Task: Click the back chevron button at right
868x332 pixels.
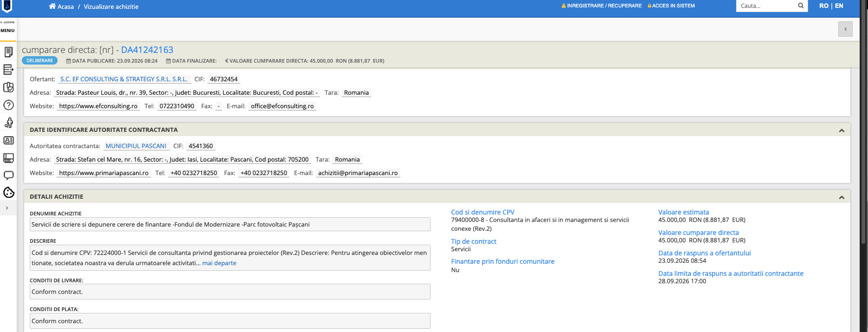Action: click(x=845, y=29)
